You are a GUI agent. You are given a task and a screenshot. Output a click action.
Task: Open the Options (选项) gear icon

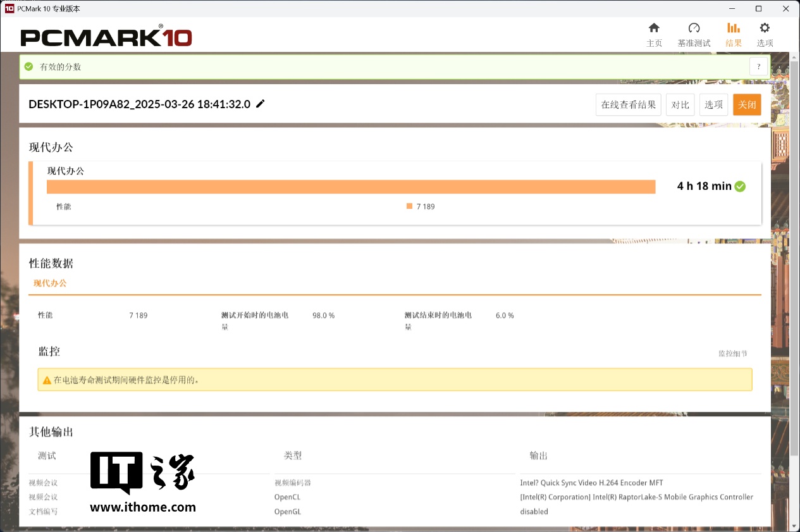tap(765, 28)
